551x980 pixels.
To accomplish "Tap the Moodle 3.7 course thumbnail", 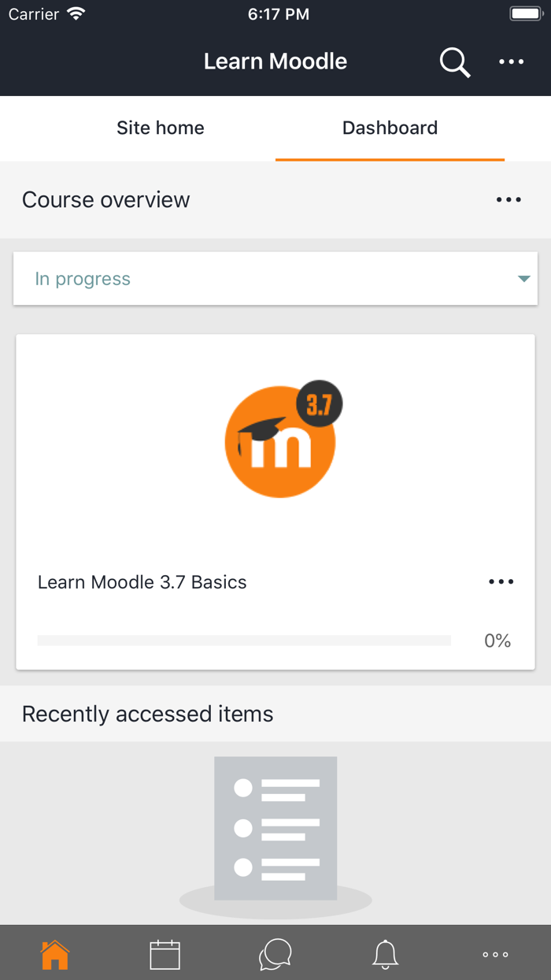I will (x=280, y=441).
